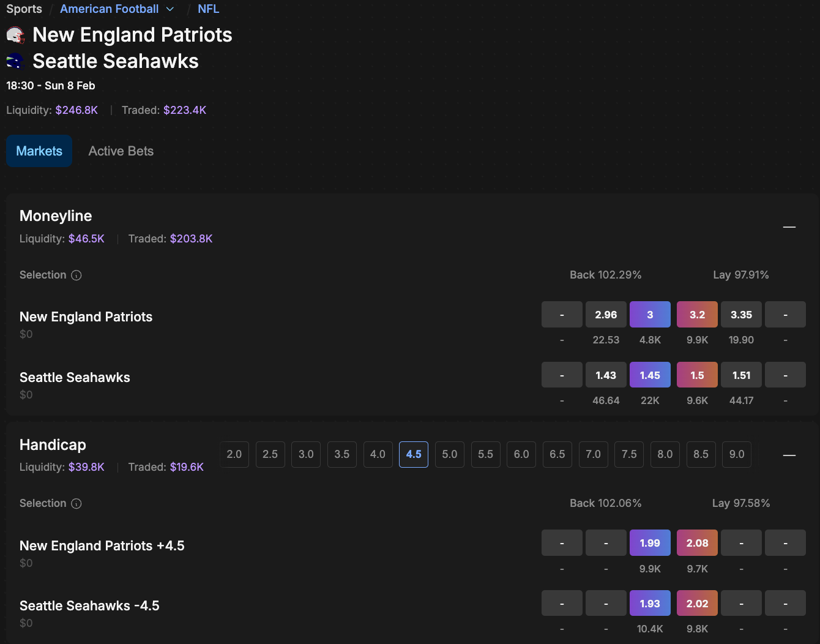This screenshot has height=644, width=820.
Task: Back Seahawks moneyline at odds 1.45
Action: click(650, 375)
